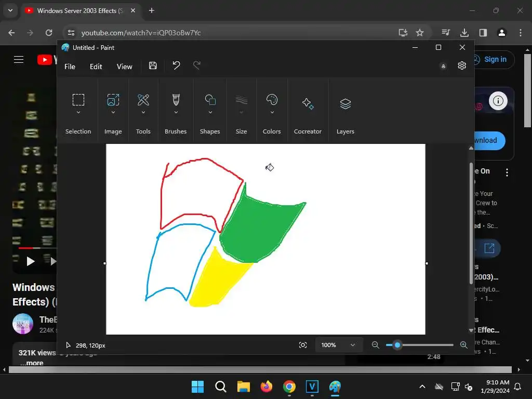Click the Selection rectangle tool icon
This screenshot has height=399, width=532.
(x=78, y=100)
